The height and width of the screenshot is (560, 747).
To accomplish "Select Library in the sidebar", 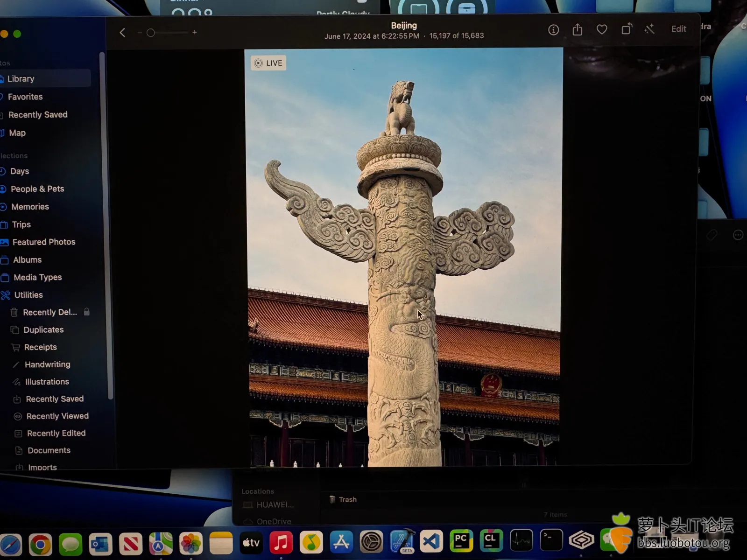I will tap(45, 78).
